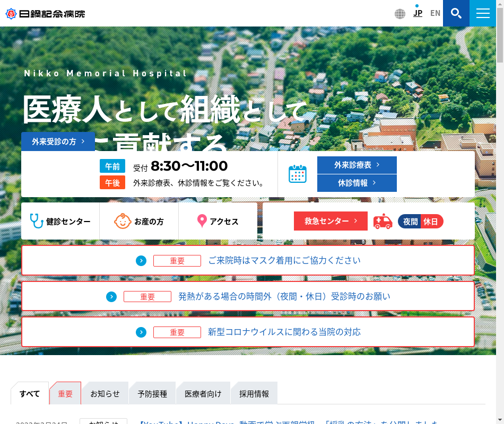This screenshot has height=424, width=504.
Task: Open the 休診情報 button
Action: pos(357,183)
